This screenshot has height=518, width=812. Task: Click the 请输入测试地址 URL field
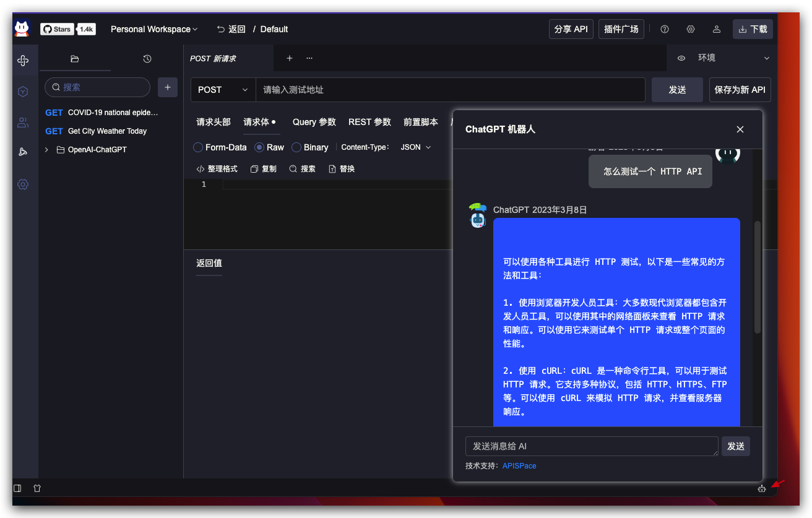click(x=451, y=90)
